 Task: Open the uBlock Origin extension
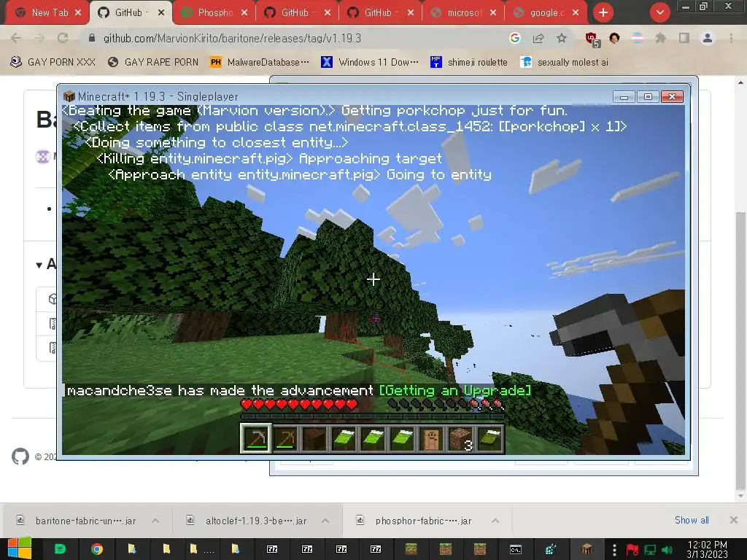pyautogui.click(x=592, y=39)
